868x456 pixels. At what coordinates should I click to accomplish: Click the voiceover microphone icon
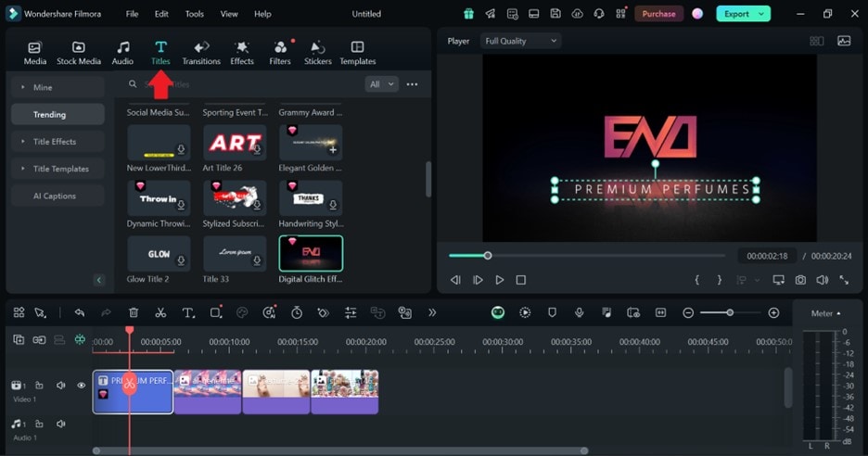pos(579,312)
